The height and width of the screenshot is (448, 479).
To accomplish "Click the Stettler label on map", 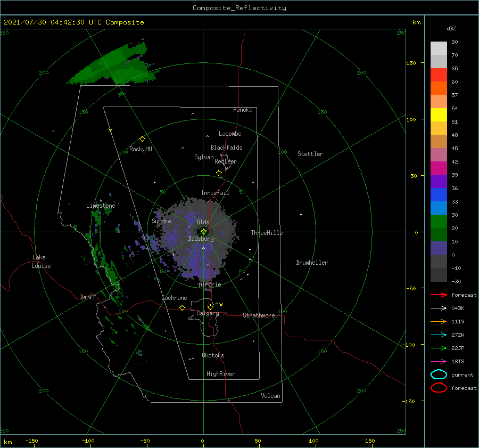I will click(310, 154).
